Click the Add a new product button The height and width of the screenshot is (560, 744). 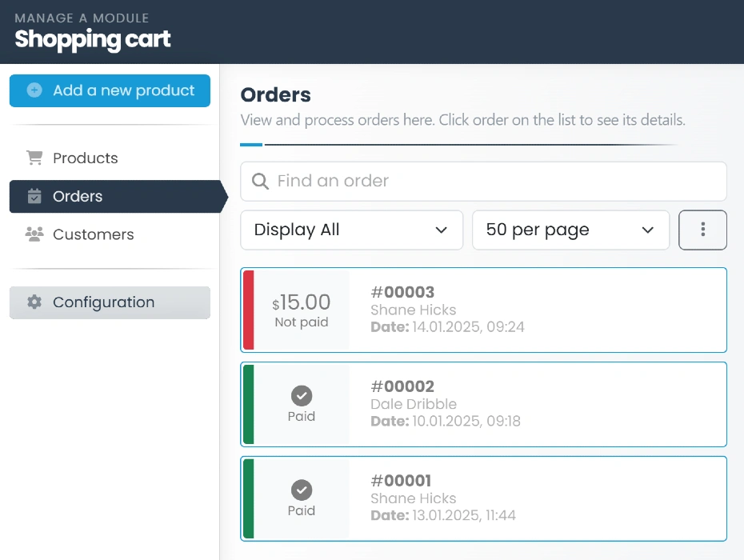[x=110, y=90]
